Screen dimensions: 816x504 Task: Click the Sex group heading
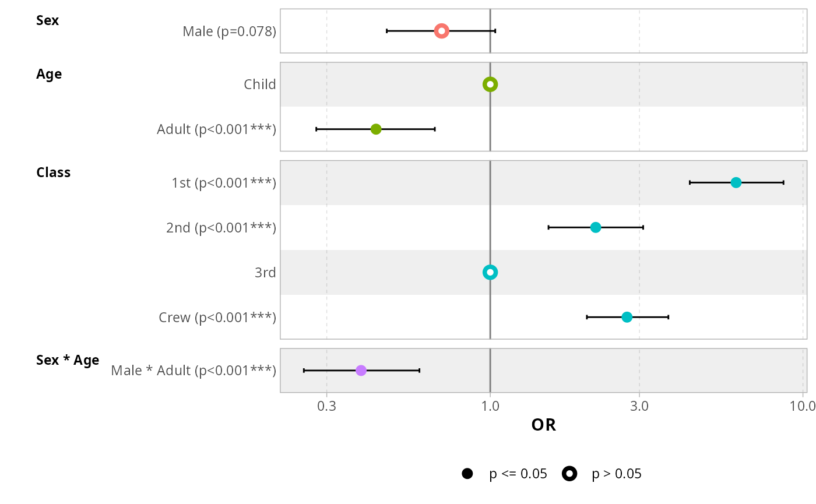47,20
